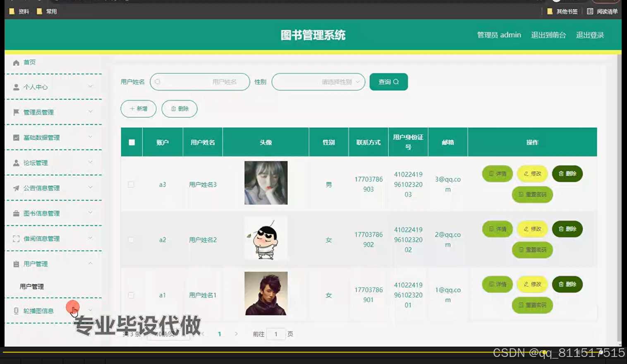Click the avatar thumbnail of 用户姓名2
The image size is (627, 364).
266,238
